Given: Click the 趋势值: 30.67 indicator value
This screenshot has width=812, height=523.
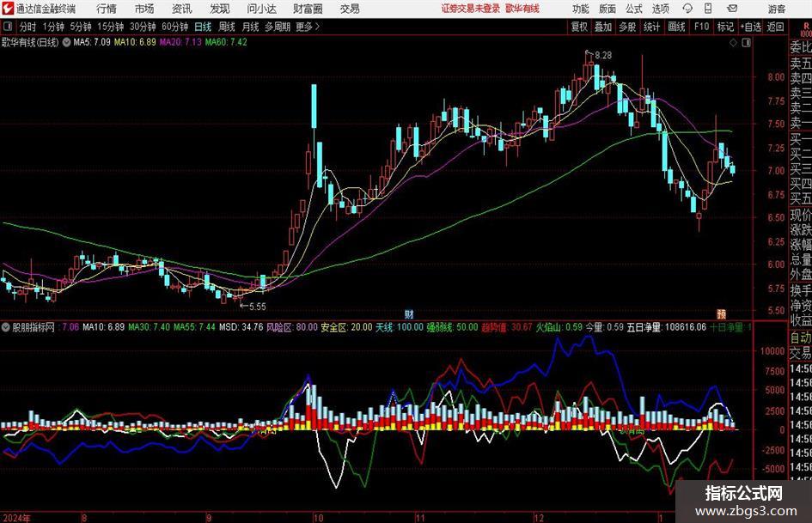Looking at the screenshot, I should pos(507,327).
